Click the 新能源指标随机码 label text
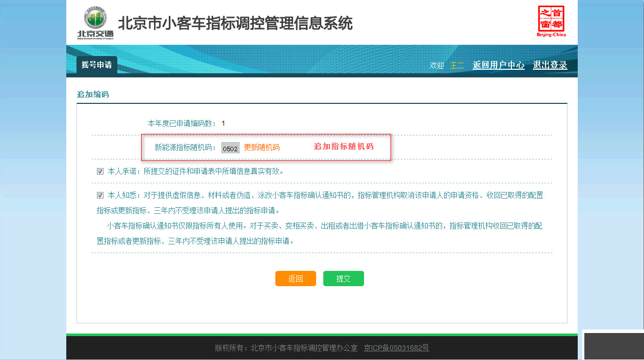644x360 pixels. 186,148
